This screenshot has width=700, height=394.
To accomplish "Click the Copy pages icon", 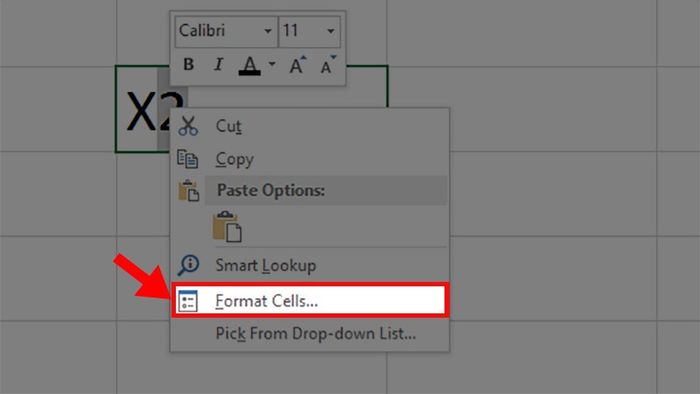I will click(188, 159).
